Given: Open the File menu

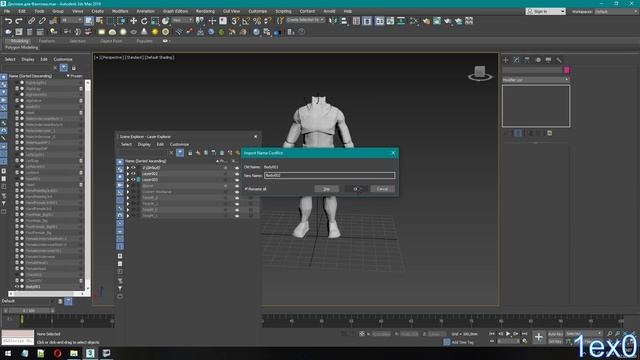Looking at the screenshot, I should pyautogui.click(x=7, y=11).
